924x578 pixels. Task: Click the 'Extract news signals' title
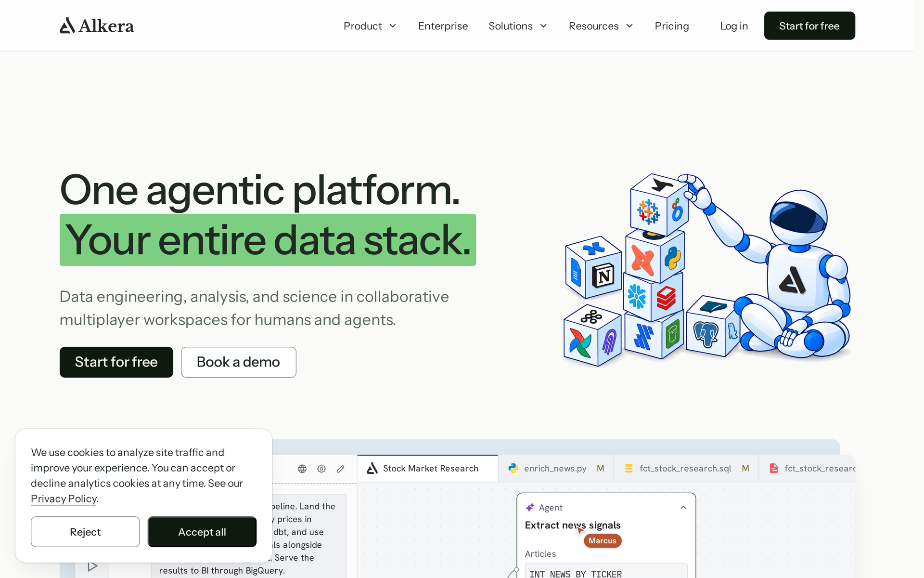tap(573, 525)
